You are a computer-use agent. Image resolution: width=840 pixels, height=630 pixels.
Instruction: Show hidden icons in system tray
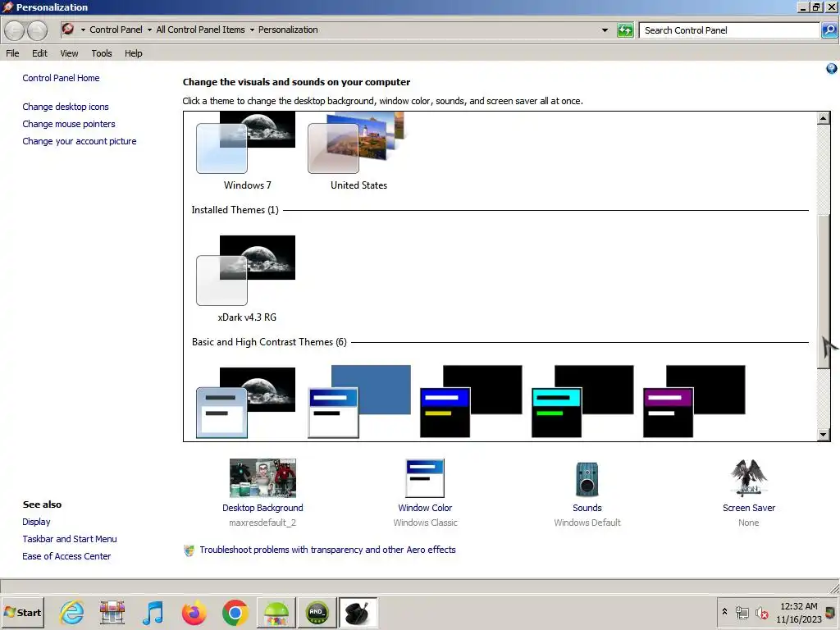pyautogui.click(x=725, y=611)
